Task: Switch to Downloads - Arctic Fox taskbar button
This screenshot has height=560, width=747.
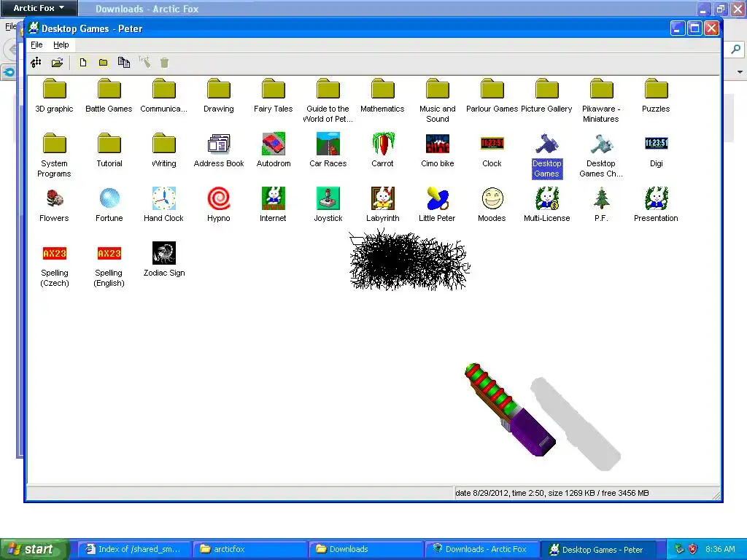Action: coord(481,549)
